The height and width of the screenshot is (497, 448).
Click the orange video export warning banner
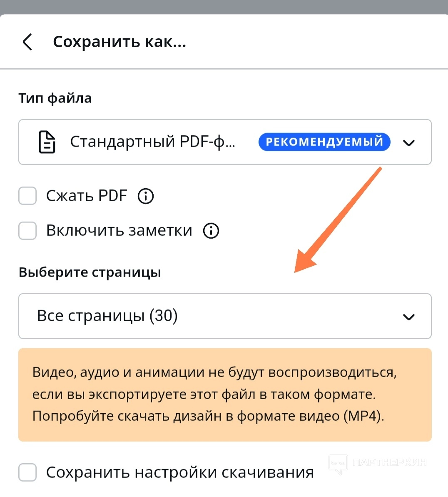click(225, 395)
